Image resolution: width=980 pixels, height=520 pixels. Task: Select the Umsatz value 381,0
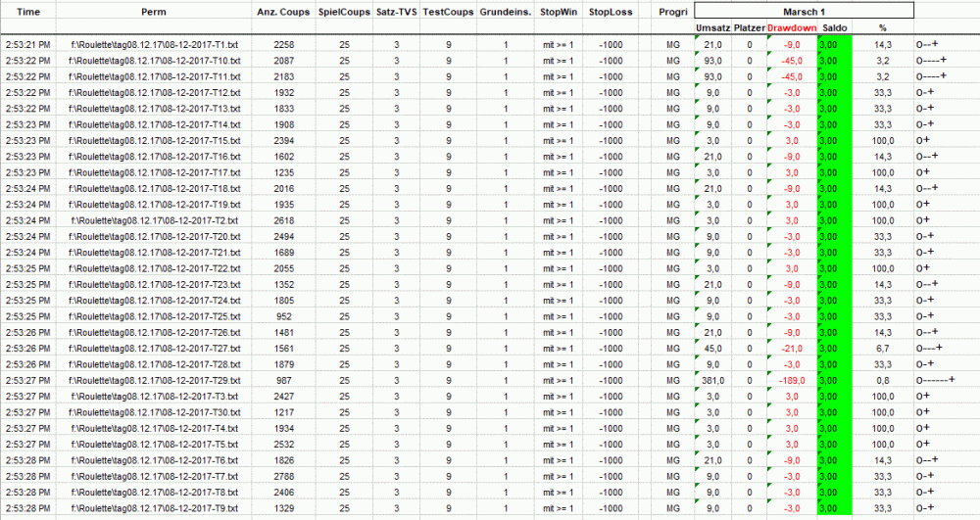[x=713, y=380]
